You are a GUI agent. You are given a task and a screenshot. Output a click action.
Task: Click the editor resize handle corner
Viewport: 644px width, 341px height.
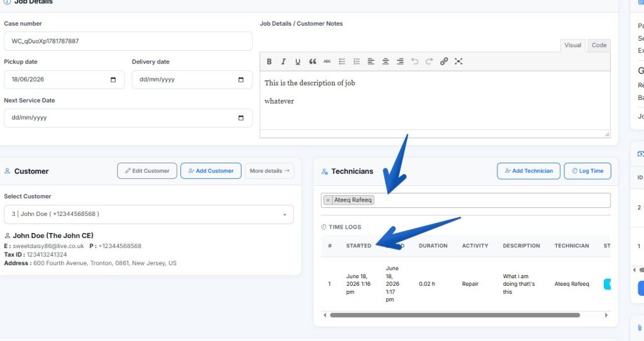pos(607,134)
